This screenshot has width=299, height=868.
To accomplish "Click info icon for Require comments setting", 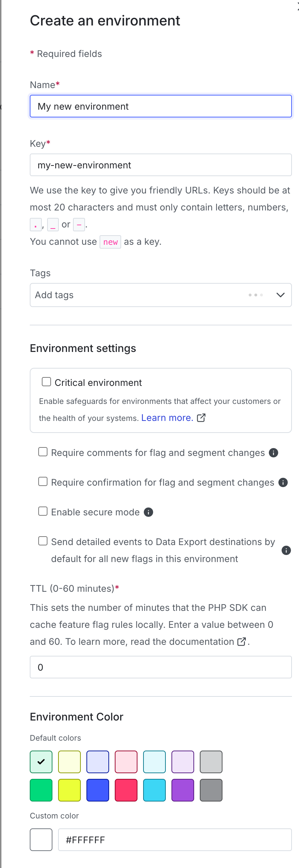I will click(273, 453).
